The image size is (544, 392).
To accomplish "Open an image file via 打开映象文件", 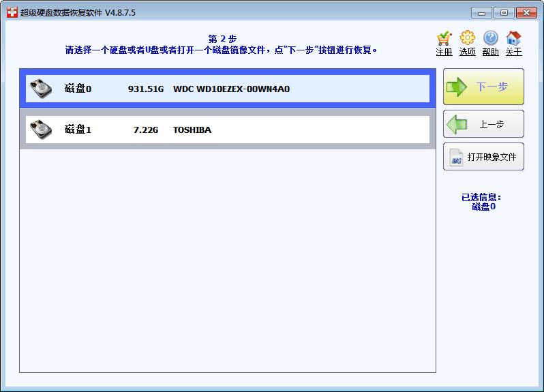I will [483, 157].
